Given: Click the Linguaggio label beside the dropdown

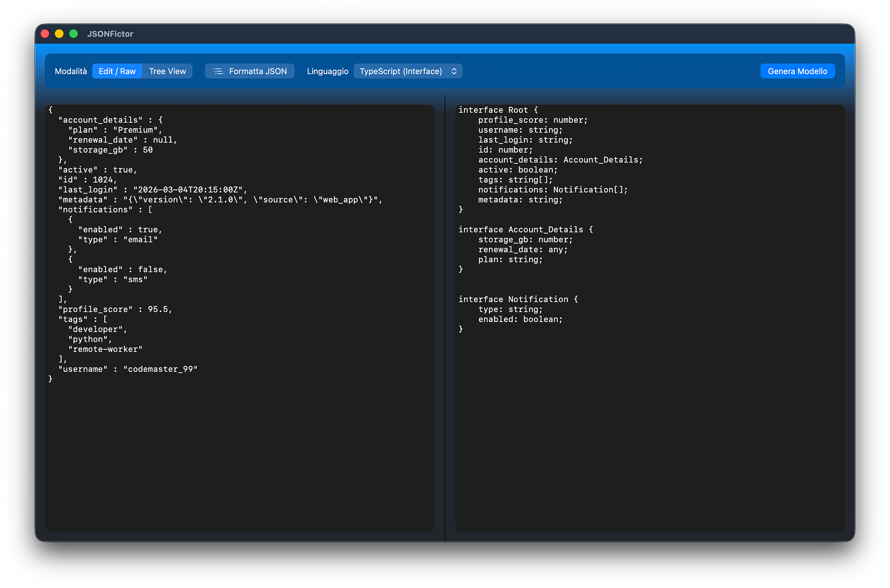Looking at the screenshot, I should [x=328, y=72].
